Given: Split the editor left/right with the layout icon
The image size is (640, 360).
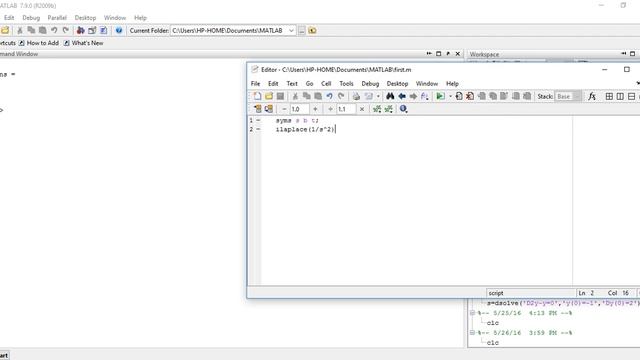Looking at the screenshot, I should click(x=620, y=96).
